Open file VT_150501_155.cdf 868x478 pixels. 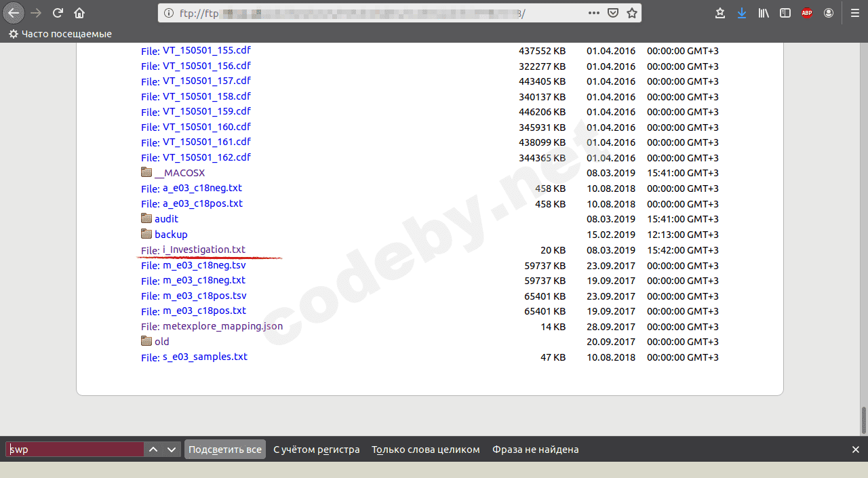[x=207, y=50]
